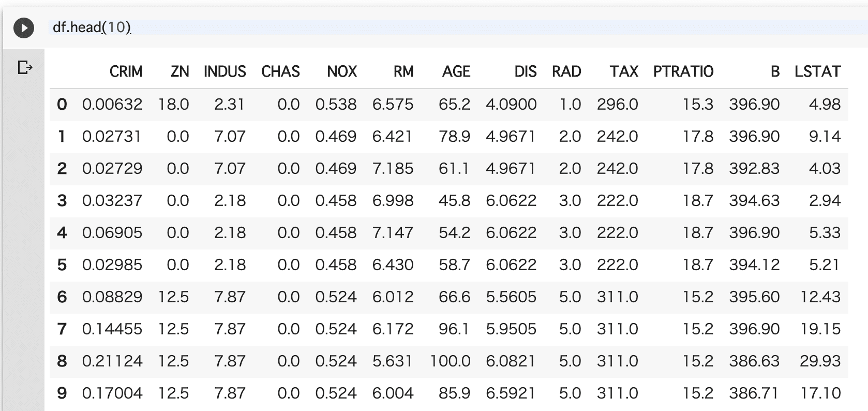Click CRIM value 0.06905
The image size is (868, 411).
[112, 233]
